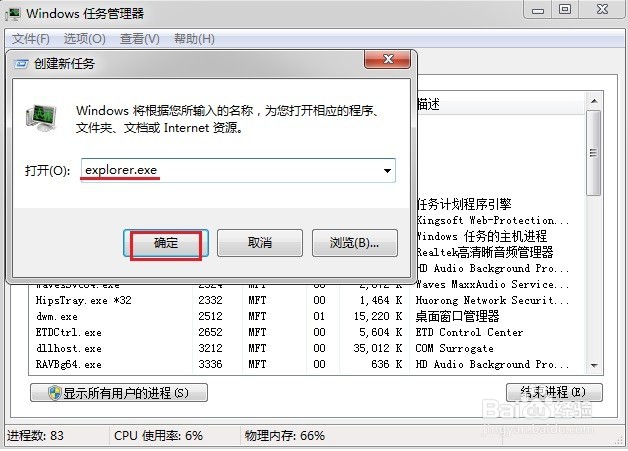Open the 选项(O) menu
Viewport: 628px width, 451px height.
tap(85, 39)
